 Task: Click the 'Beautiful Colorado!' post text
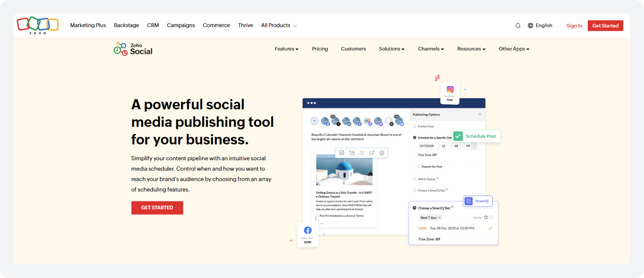pyautogui.click(x=356, y=137)
